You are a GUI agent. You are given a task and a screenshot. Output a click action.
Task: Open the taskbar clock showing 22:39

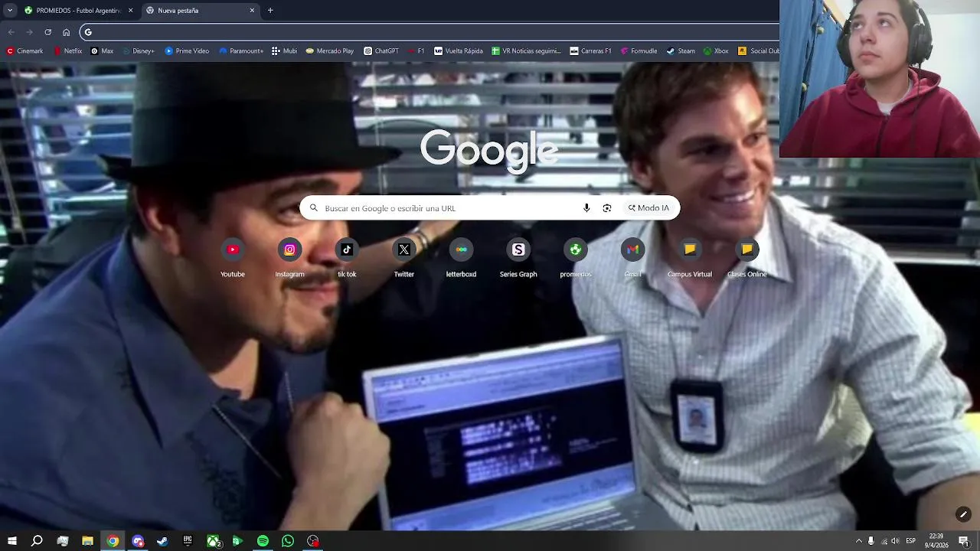point(936,541)
